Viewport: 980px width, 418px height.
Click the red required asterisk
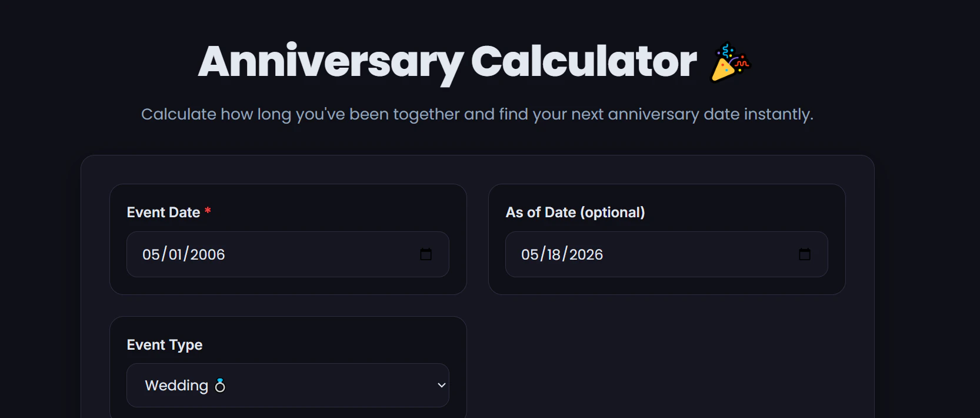point(208,211)
